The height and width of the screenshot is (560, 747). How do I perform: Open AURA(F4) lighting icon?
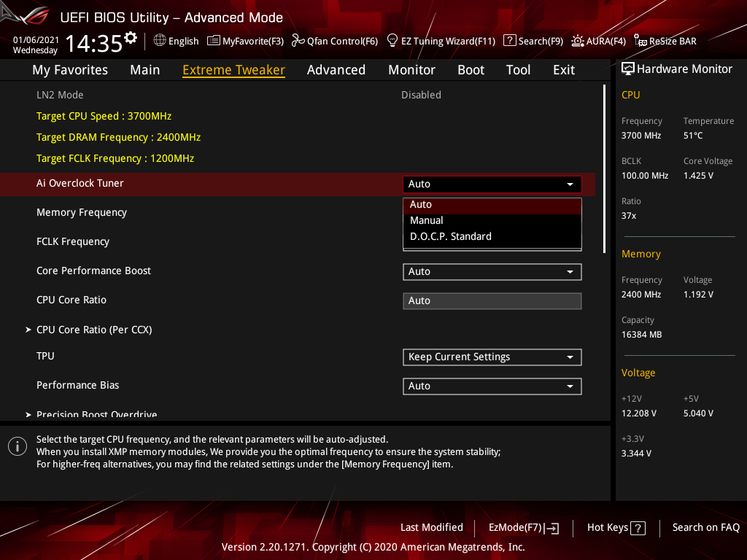(x=578, y=41)
